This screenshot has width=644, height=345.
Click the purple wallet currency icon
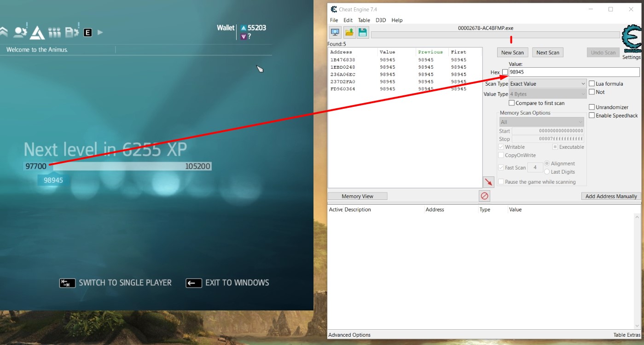point(244,36)
